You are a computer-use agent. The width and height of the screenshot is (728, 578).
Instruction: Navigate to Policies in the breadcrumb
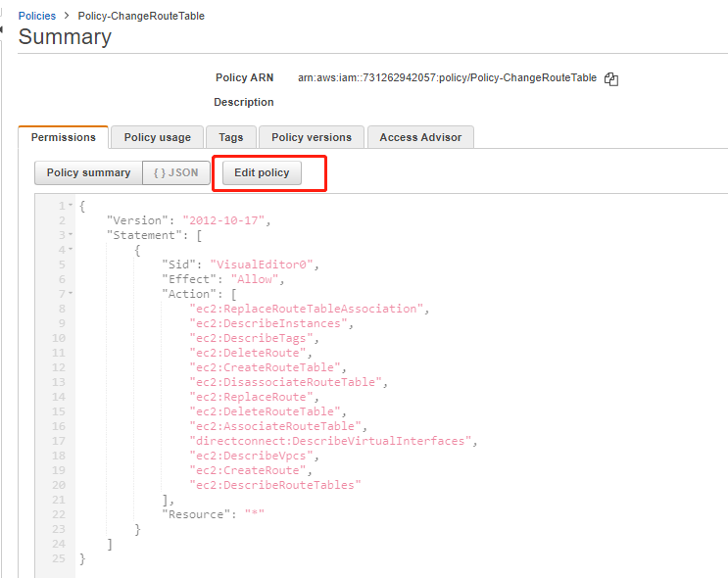pos(37,16)
